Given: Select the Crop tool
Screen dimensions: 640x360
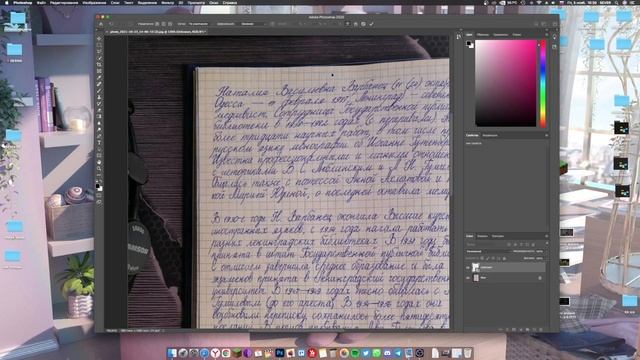Looking at the screenshot, I should tap(99, 64).
